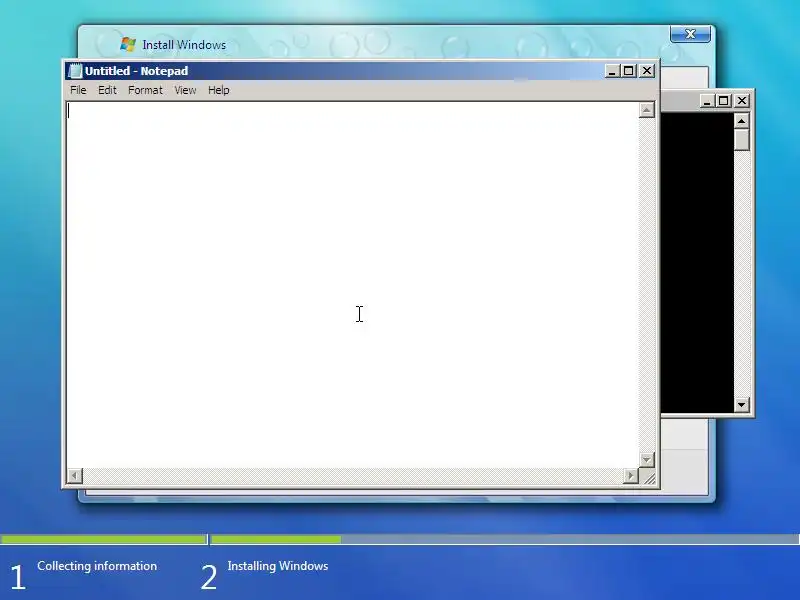Open the View menu in Notepad
Image resolution: width=800 pixels, height=600 pixels.
pyautogui.click(x=185, y=90)
